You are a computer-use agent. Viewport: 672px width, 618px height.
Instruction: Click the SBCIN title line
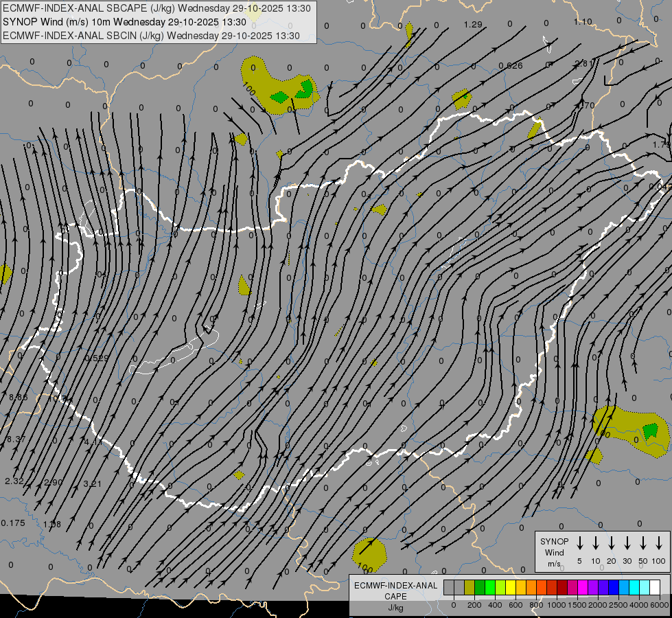(x=151, y=36)
